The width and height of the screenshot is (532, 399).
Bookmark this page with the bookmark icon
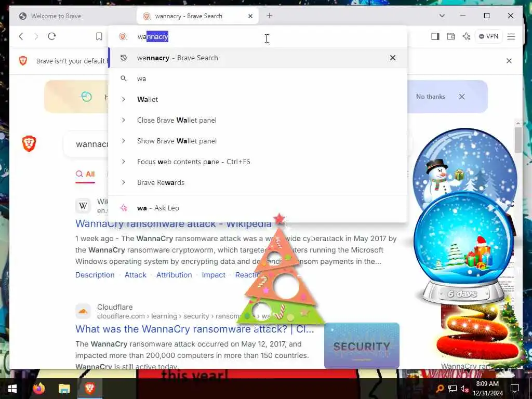99,36
